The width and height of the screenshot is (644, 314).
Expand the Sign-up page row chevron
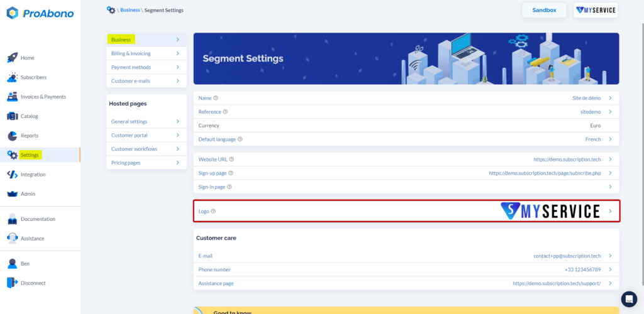tap(610, 173)
